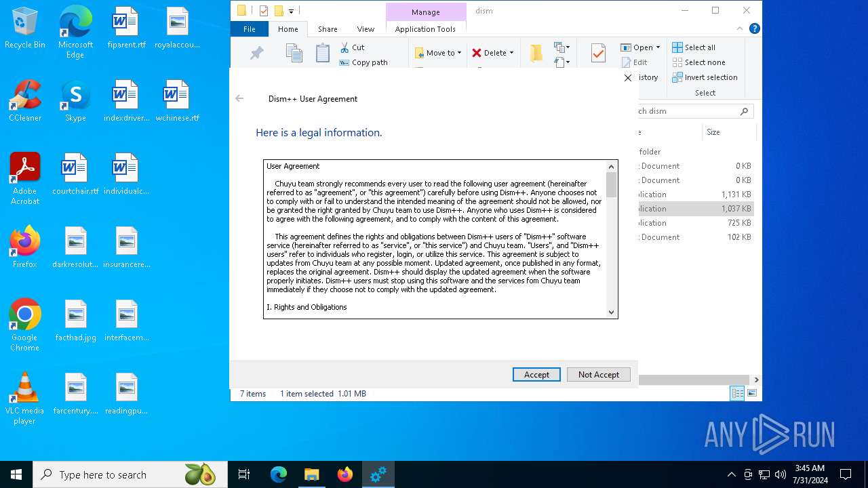The width and height of the screenshot is (868, 488).
Task: Click Cut in the ribbon
Action: (x=352, y=47)
